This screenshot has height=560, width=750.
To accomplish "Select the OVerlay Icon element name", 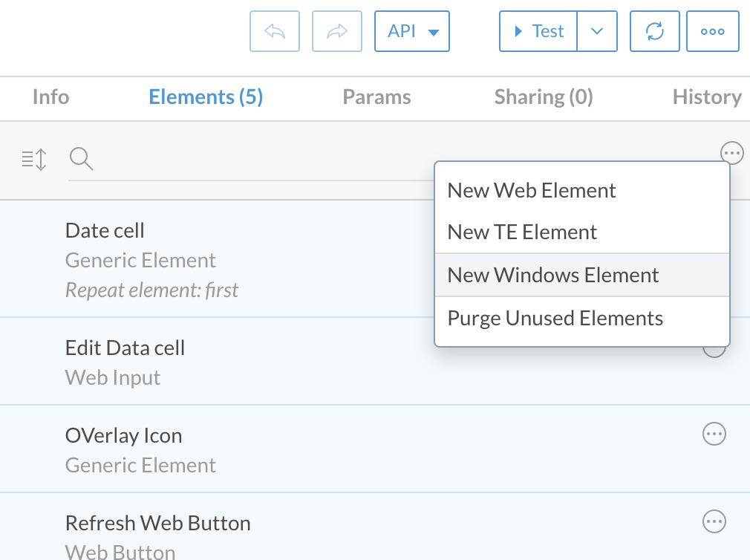I will point(123,436).
